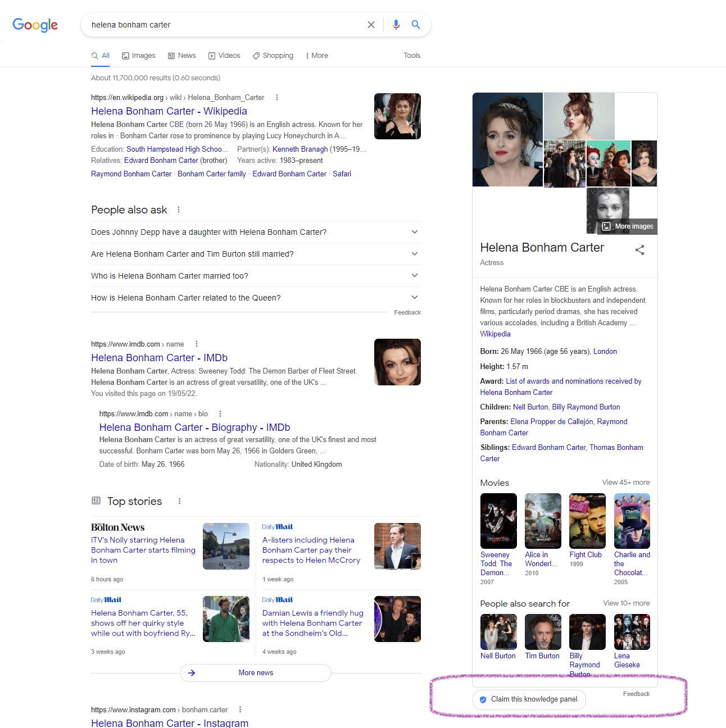Image resolution: width=726 pixels, height=728 pixels.
Task: Open options menu for the imdb.com › name result
Action: click(197, 344)
